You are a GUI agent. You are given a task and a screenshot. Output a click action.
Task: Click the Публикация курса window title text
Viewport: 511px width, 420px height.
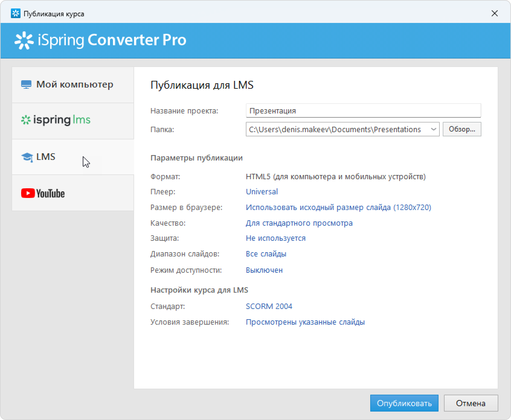(54, 14)
